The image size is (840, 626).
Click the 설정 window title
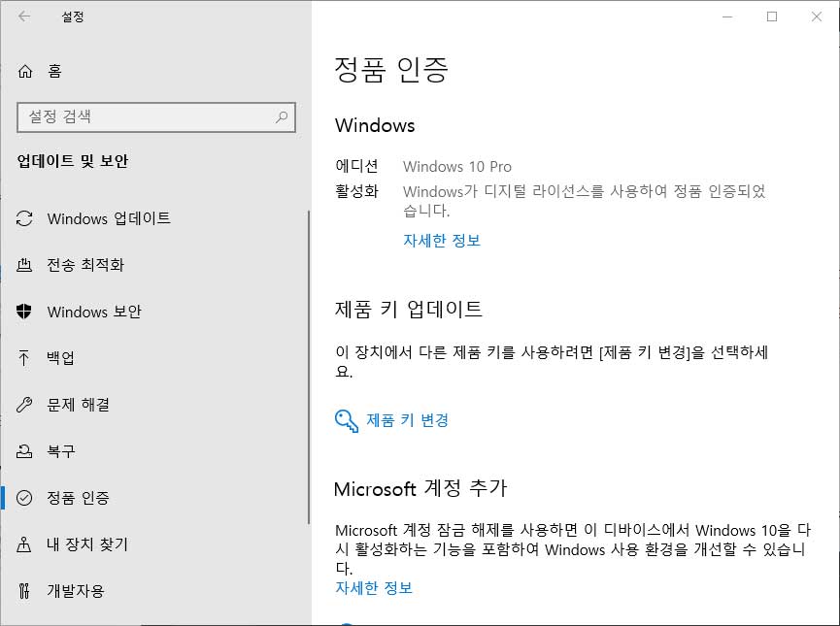tap(73, 16)
